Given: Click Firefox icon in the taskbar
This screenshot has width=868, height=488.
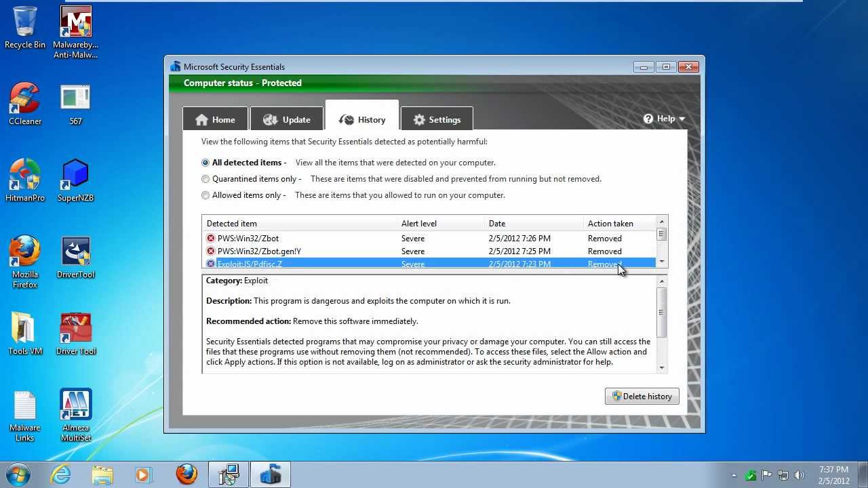Looking at the screenshot, I should coord(186,474).
